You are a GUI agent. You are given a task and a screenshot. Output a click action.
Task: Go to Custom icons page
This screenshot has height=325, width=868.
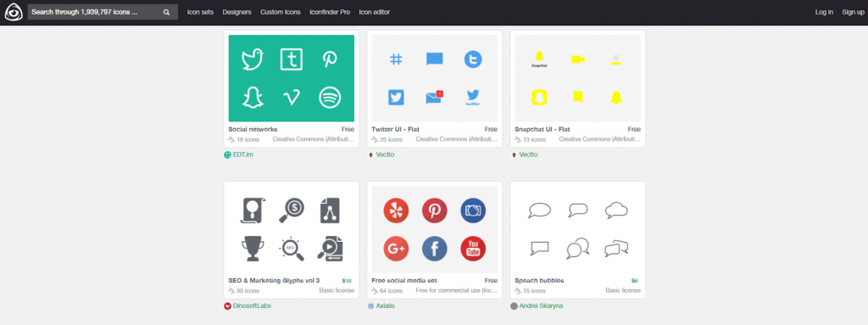point(281,12)
